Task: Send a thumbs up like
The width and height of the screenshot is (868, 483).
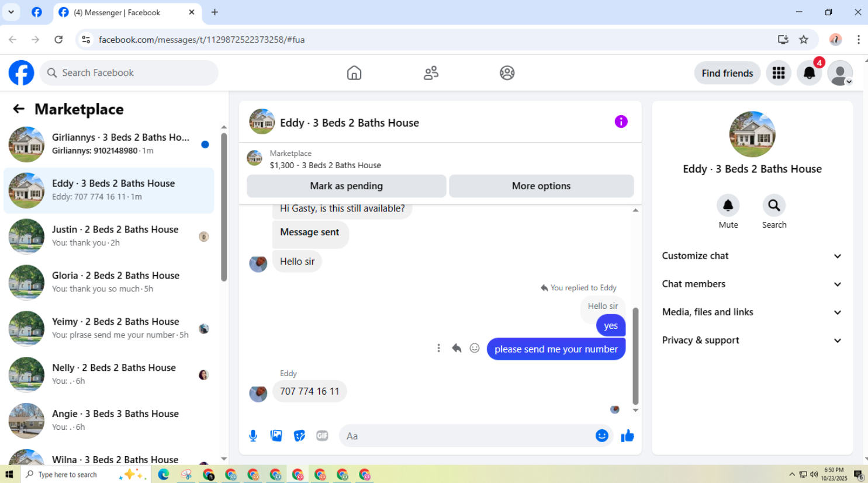Action: [628, 436]
